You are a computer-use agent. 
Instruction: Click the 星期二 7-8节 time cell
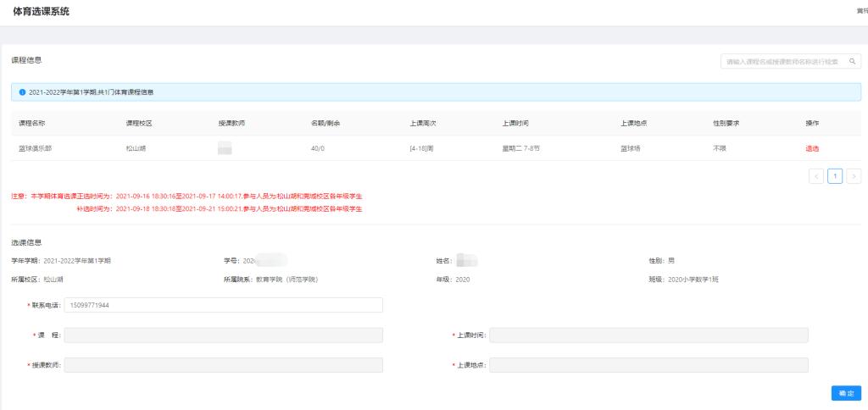coord(521,148)
